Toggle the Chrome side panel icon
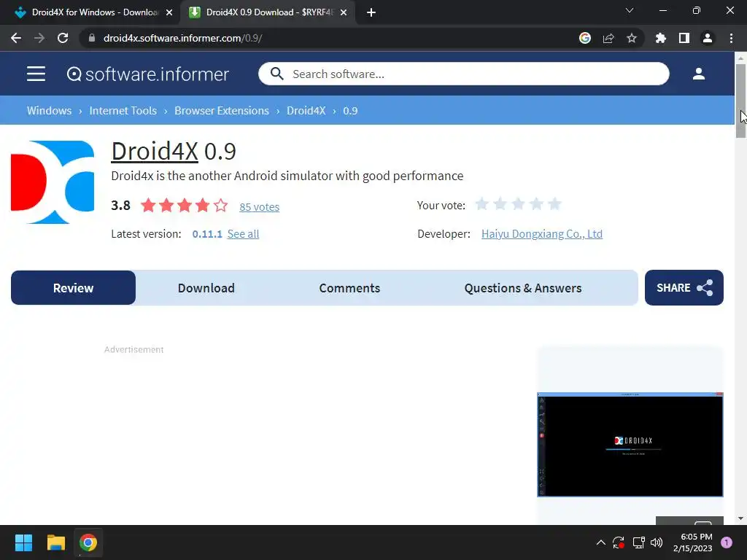The image size is (747, 560). pyautogui.click(x=684, y=38)
